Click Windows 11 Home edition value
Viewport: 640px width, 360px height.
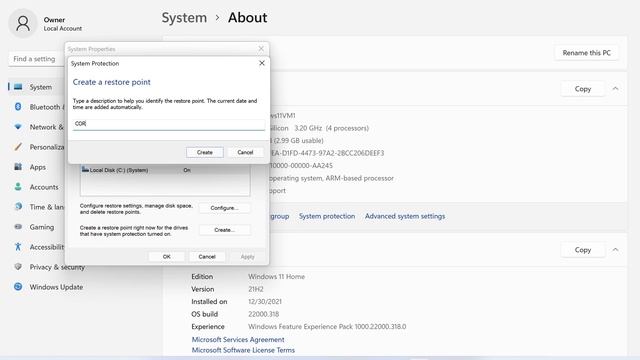pos(276,276)
